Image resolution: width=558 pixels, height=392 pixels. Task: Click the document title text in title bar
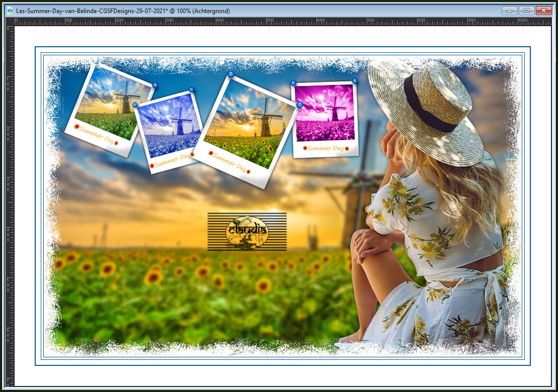123,11
